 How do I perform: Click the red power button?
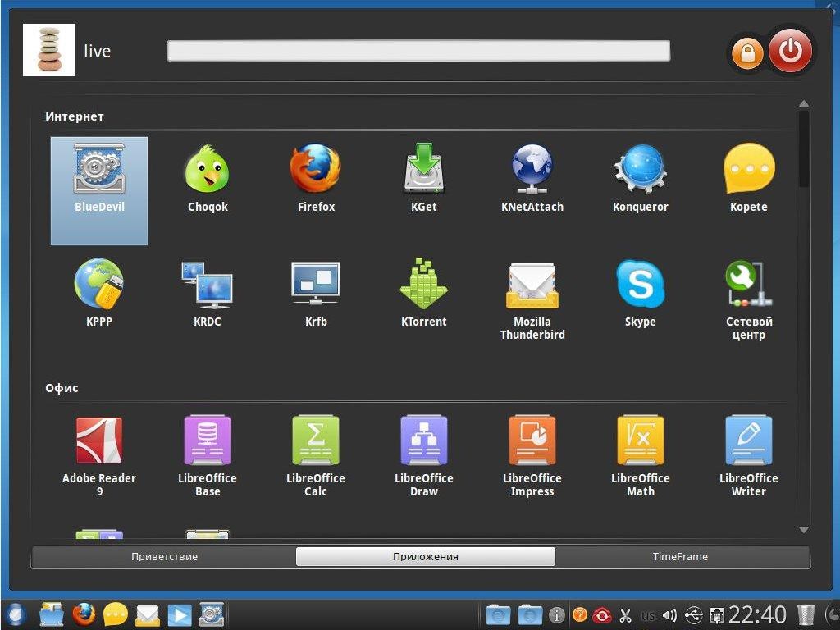[x=790, y=50]
